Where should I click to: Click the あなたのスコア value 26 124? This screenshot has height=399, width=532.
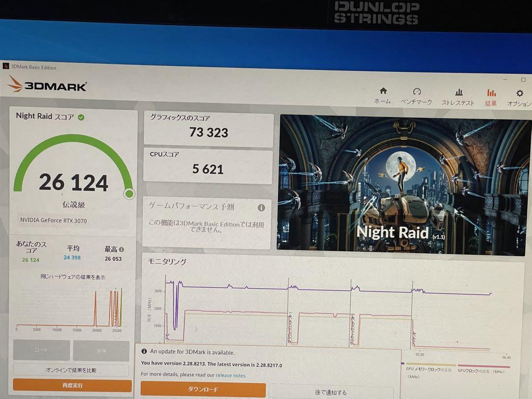(x=31, y=260)
